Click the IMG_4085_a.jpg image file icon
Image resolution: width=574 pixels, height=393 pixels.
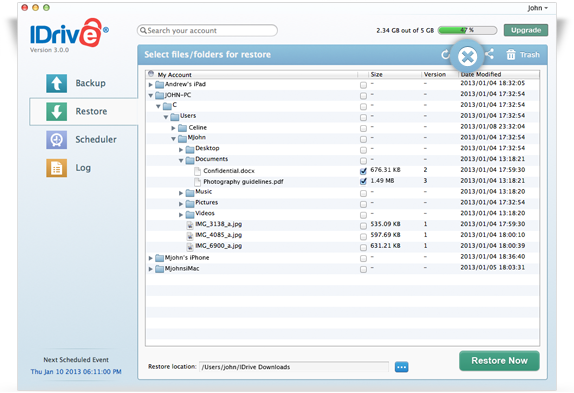[190, 236]
